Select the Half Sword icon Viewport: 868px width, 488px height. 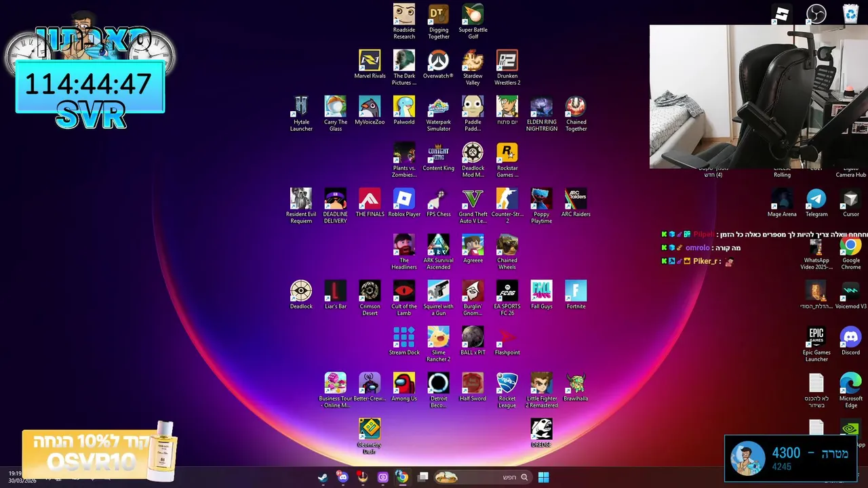coord(473,383)
